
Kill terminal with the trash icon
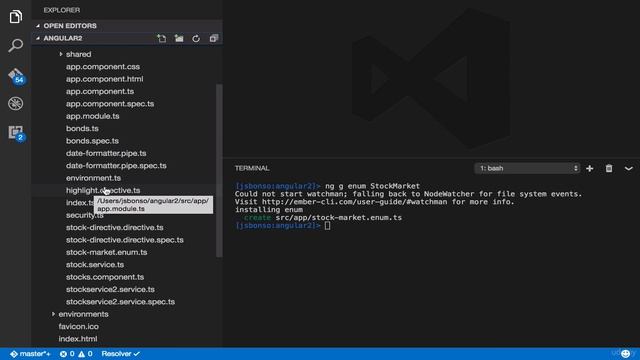tap(609, 168)
